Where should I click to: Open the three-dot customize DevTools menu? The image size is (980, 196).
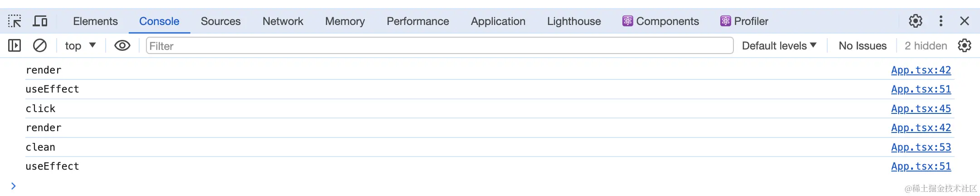tap(941, 21)
